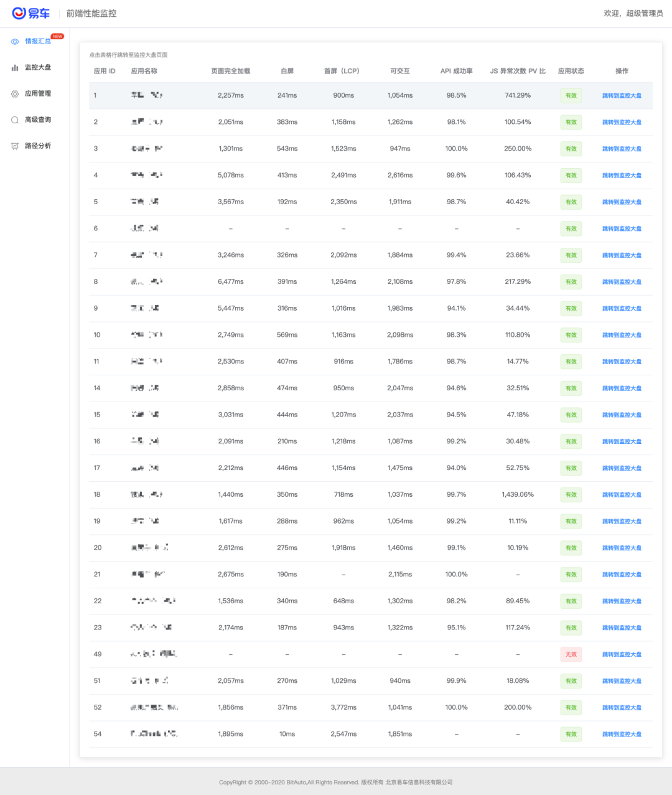Click the 页面完全加载 column header
672x795 pixels.
(x=231, y=71)
